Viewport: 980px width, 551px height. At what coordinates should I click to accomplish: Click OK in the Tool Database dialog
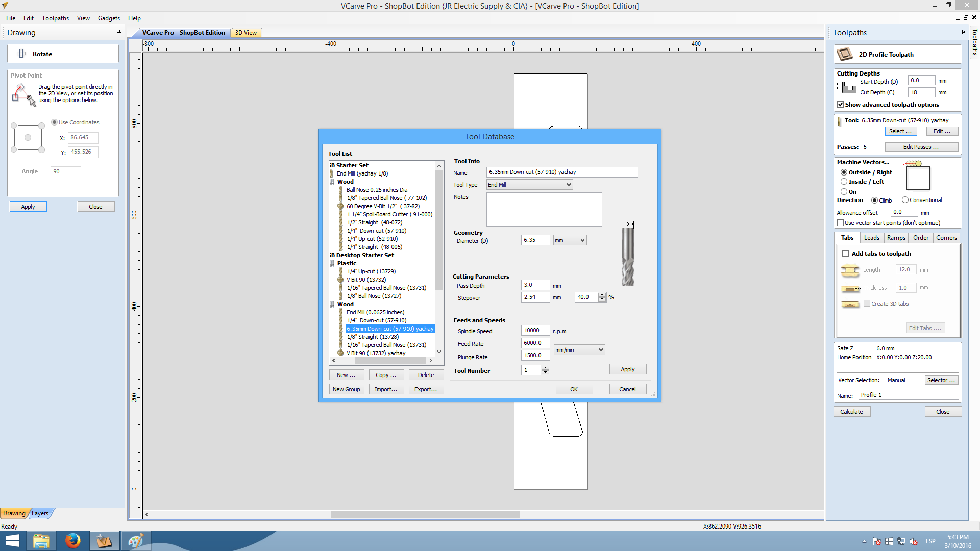coord(574,389)
